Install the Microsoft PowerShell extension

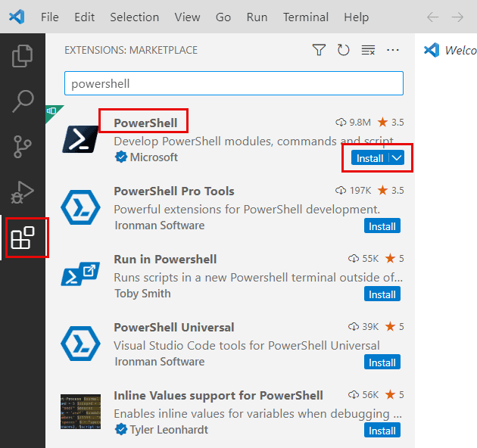[369, 158]
